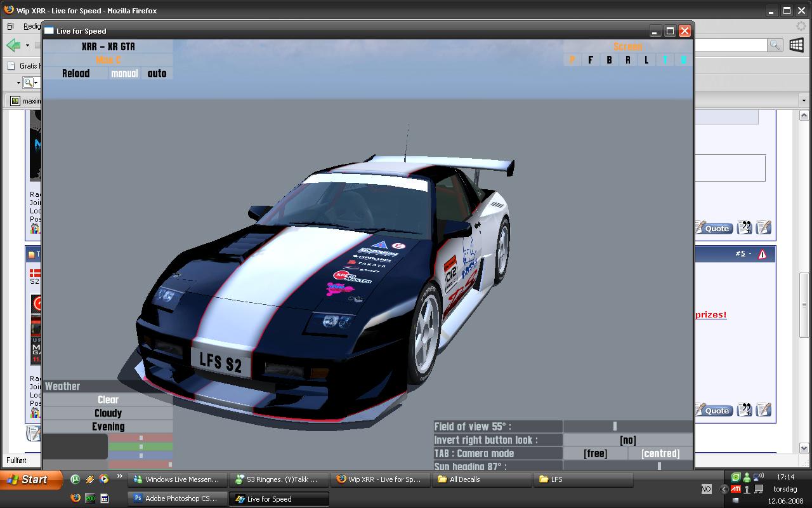Toggle Invert right button look [no]

[627, 440]
